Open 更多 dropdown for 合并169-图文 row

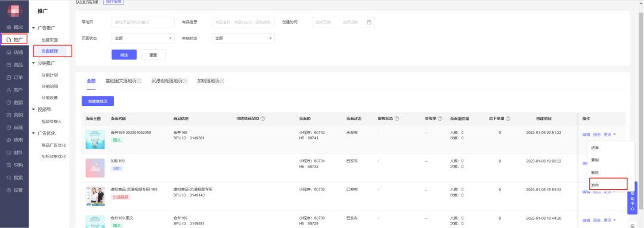(x=609, y=220)
